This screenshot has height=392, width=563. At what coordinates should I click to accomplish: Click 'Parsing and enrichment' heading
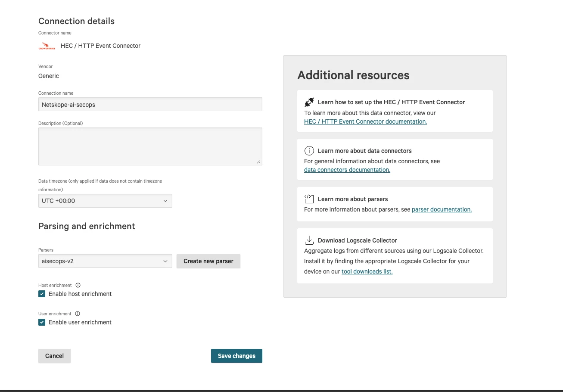point(87,226)
